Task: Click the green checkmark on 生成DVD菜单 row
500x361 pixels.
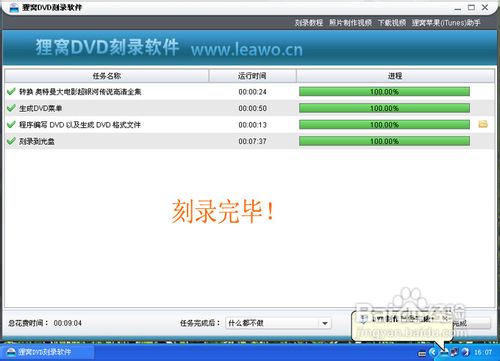Action: 11,108
